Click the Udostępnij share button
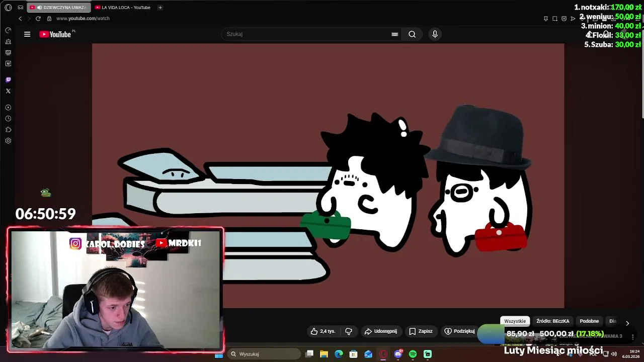Viewport: 644px width, 362px height. pos(381,331)
